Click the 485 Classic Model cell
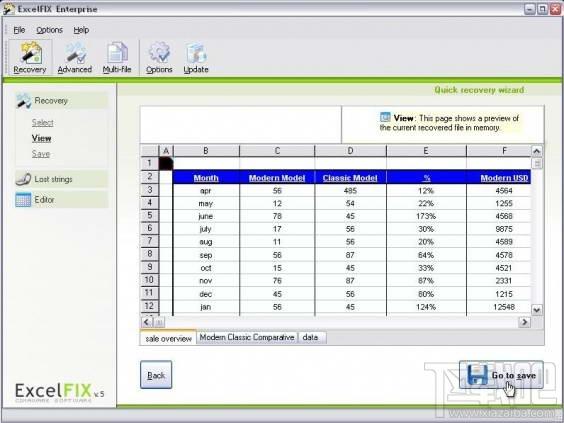This screenshot has height=423, width=564. point(350,191)
